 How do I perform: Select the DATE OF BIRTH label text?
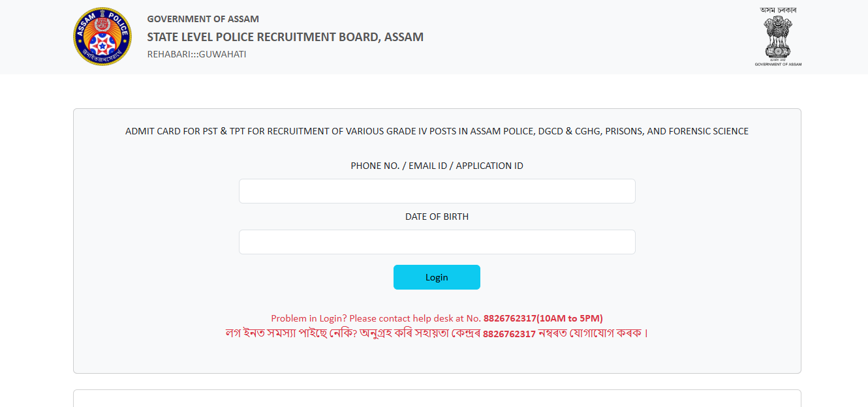coord(437,216)
